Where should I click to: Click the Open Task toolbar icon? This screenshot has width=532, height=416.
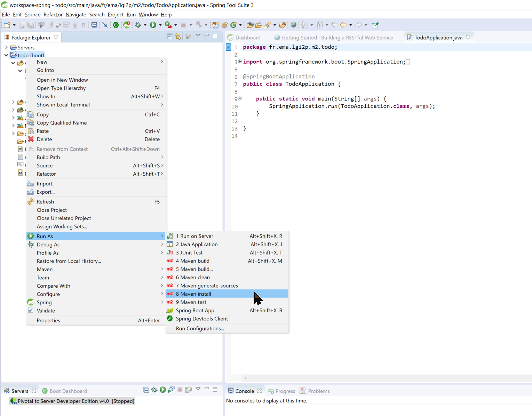click(x=258, y=25)
